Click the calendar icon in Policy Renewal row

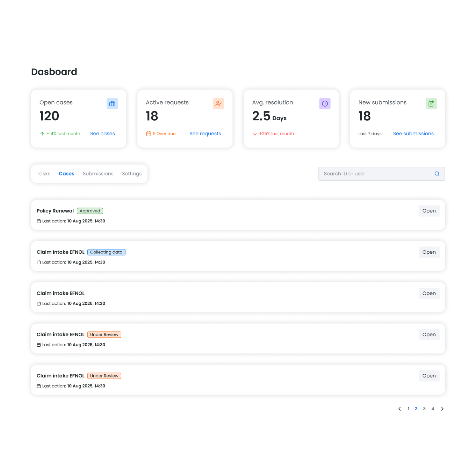(39, 221)
